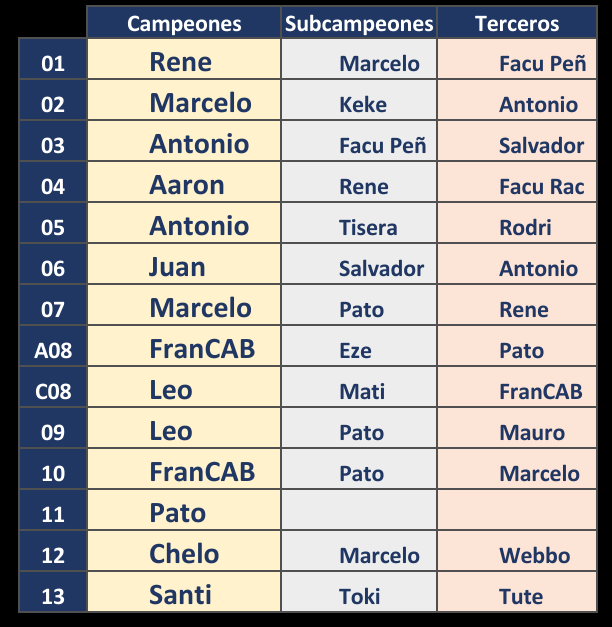This screenshot has width=612, height=627.
Task: Select Aaron champion cell in row 04
Action: tap(184, 182)
